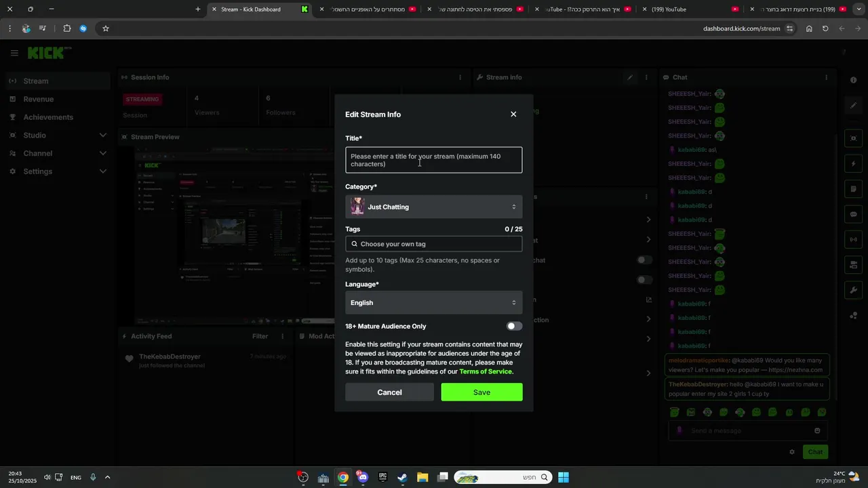Bookmark the page with the star icon
868x488 pixels.
[106, 28]
